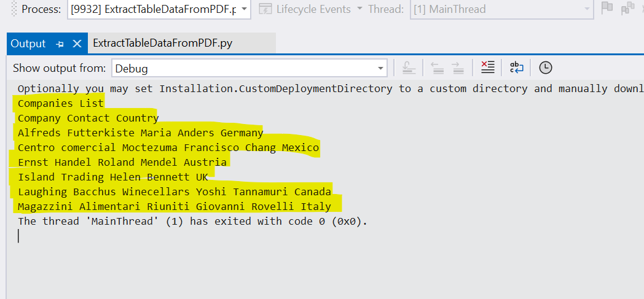Click the 'Company Contact Country' line
The image size is (644, 299).
[88, 118]
